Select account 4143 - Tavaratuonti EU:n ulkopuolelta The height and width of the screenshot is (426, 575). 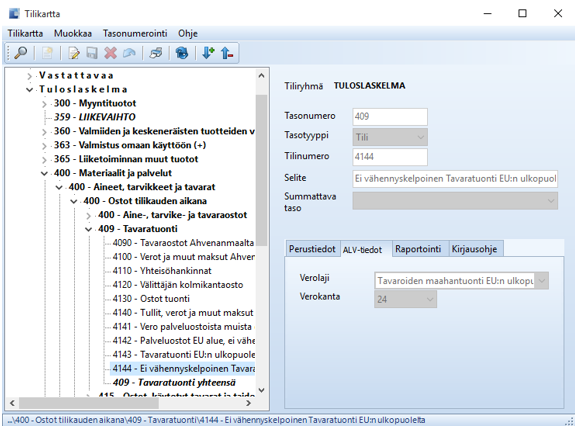pos(183,355)
